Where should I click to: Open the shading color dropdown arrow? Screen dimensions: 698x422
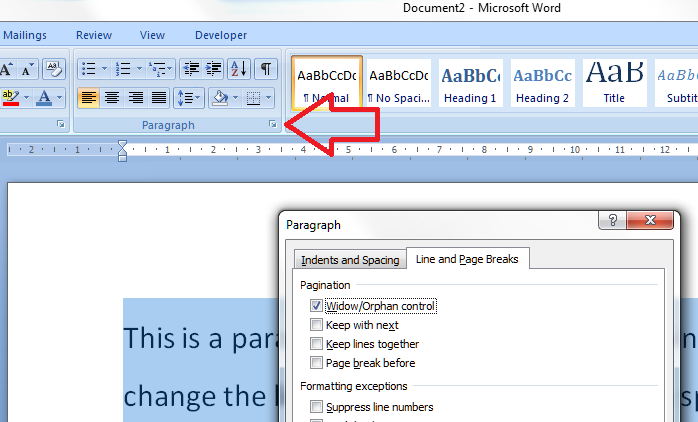[235, 98]
